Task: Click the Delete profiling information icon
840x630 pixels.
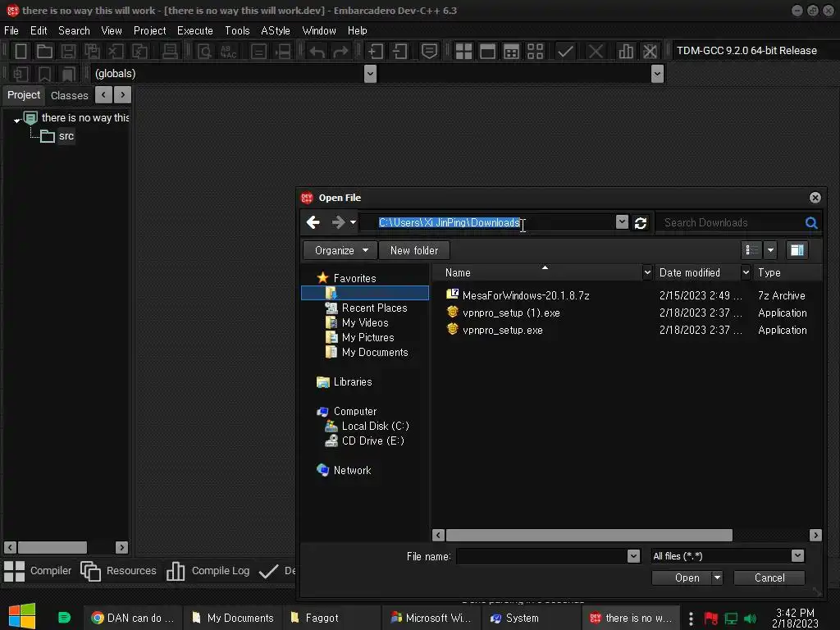Action: click(650, 52)
